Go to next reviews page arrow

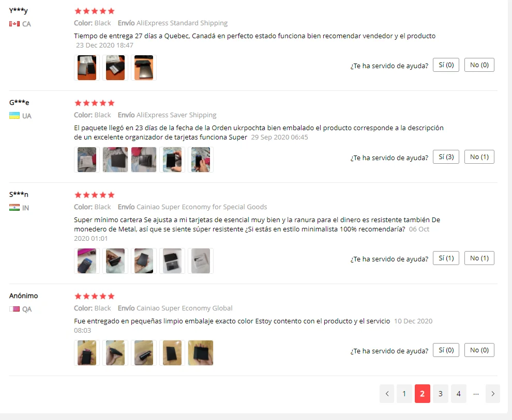(493, 394)
